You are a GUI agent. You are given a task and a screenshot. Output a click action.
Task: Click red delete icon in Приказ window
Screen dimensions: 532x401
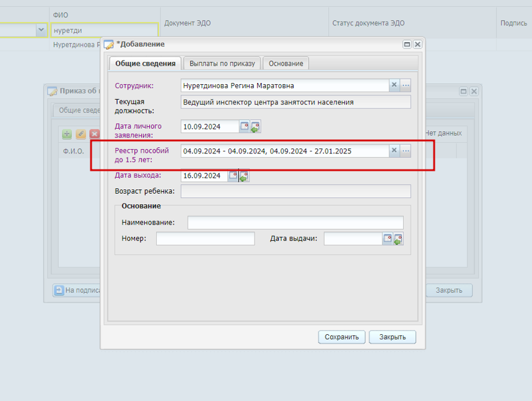click(x=95, y=134)
